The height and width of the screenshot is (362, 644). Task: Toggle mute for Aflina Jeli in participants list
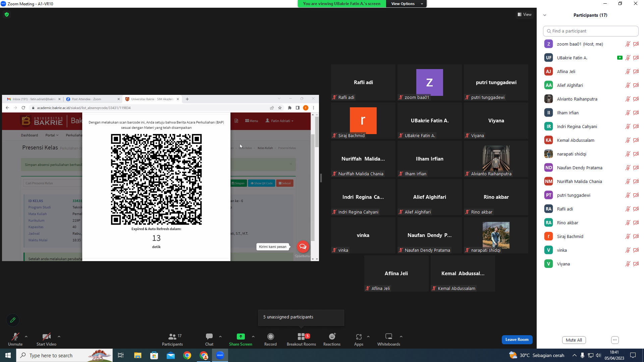click(x=628, y=71)
